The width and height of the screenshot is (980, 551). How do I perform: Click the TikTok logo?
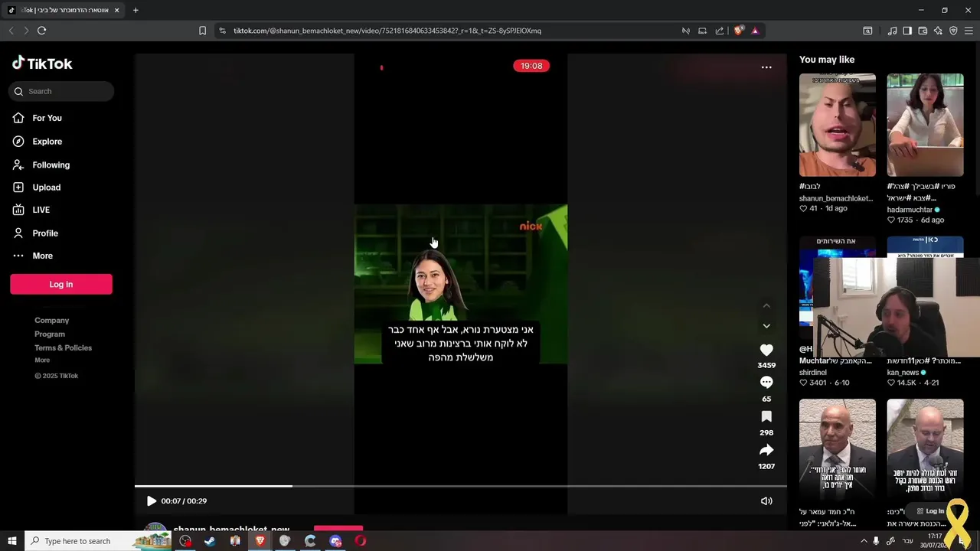42,64
